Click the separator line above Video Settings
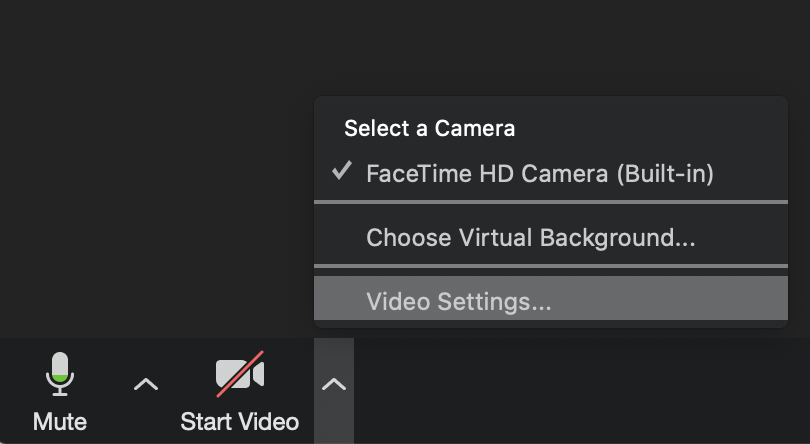This screenshot has width=810, height=444. [x=551, y=266]
